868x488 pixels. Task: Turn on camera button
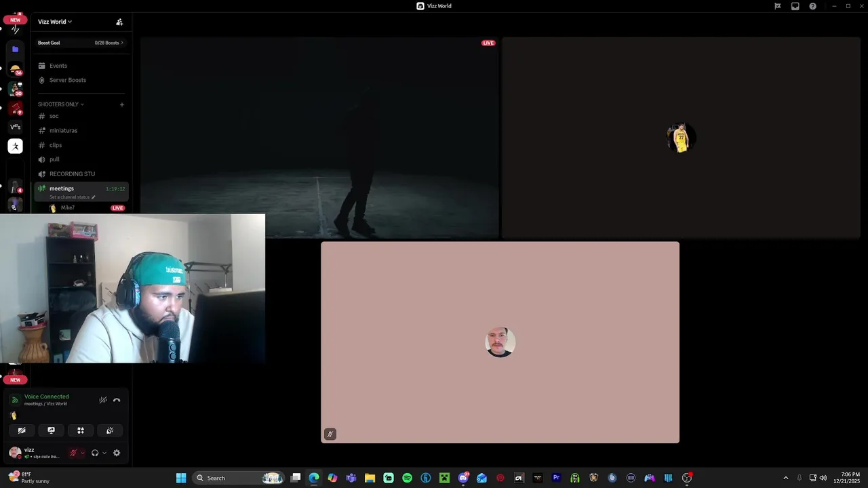point(22,430)
